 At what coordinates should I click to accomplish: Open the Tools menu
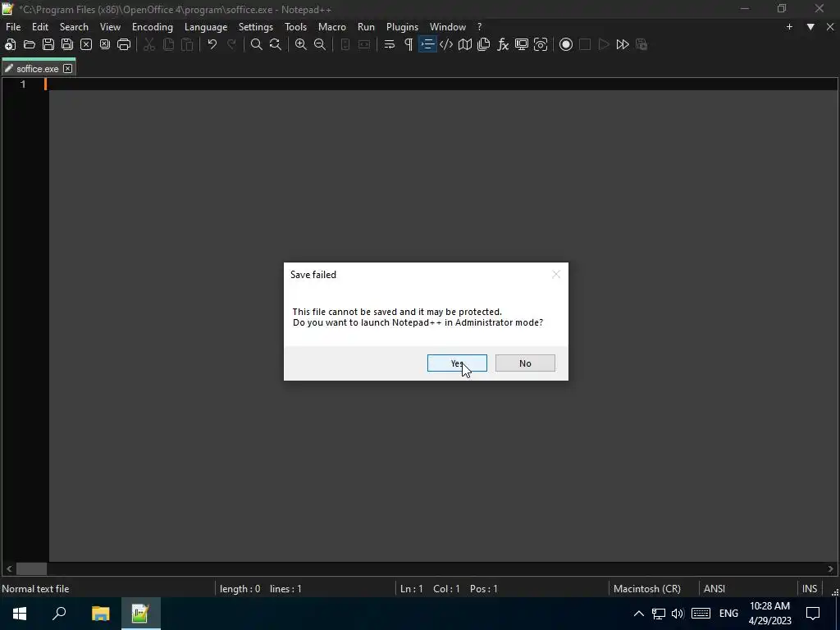(x=295, y=27)
